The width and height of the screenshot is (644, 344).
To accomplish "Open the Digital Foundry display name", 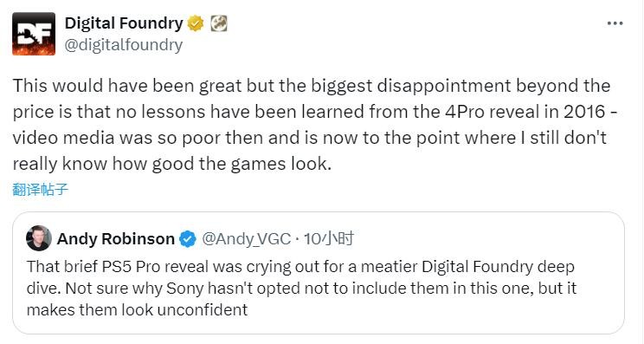I will (124, 23).
